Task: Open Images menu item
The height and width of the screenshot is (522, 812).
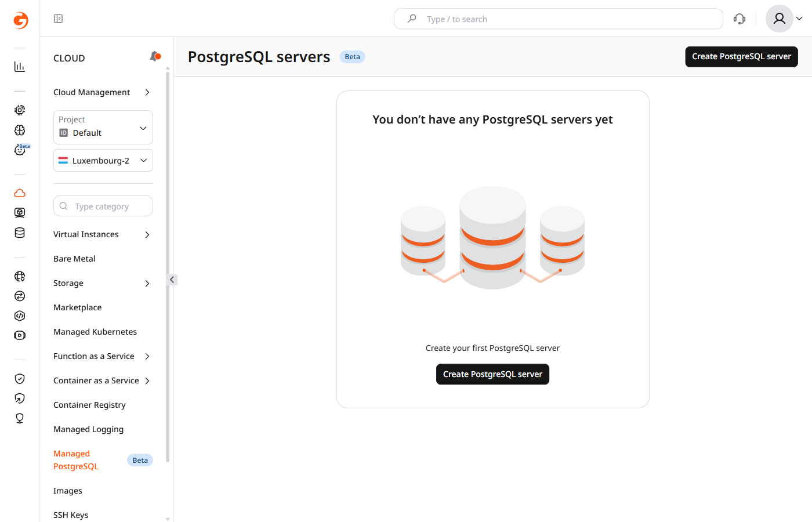Action: 68,491
